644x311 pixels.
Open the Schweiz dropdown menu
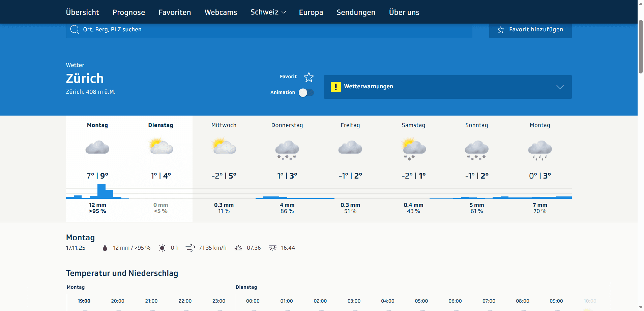(x=268, y=12)
